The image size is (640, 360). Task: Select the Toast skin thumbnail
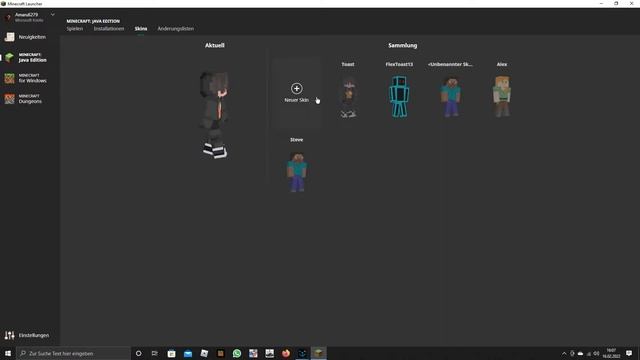(348, 97)
